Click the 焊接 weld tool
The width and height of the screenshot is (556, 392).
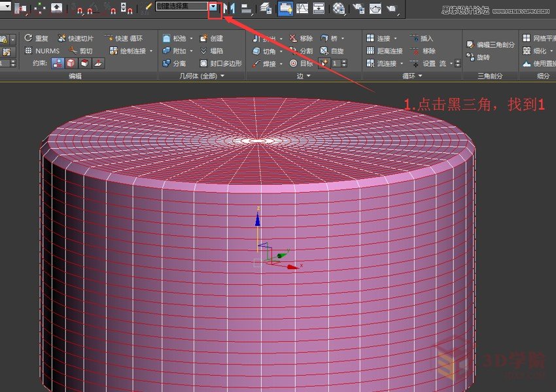coord(264,64)
